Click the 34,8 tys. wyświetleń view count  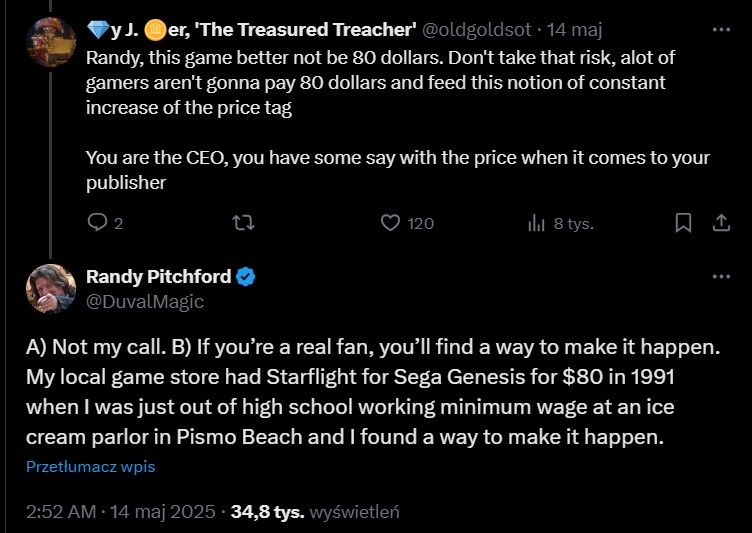pyautogui.click(x=315, y=512)
